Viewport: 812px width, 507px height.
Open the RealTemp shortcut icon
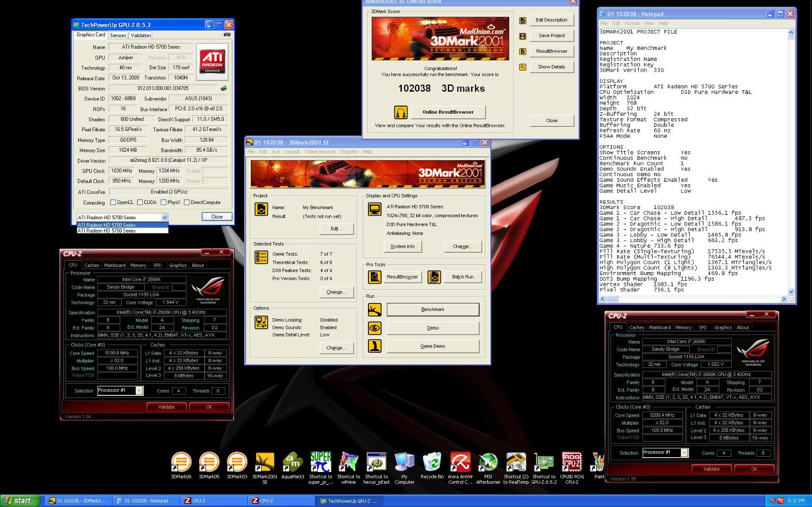[x=516, y=462]
